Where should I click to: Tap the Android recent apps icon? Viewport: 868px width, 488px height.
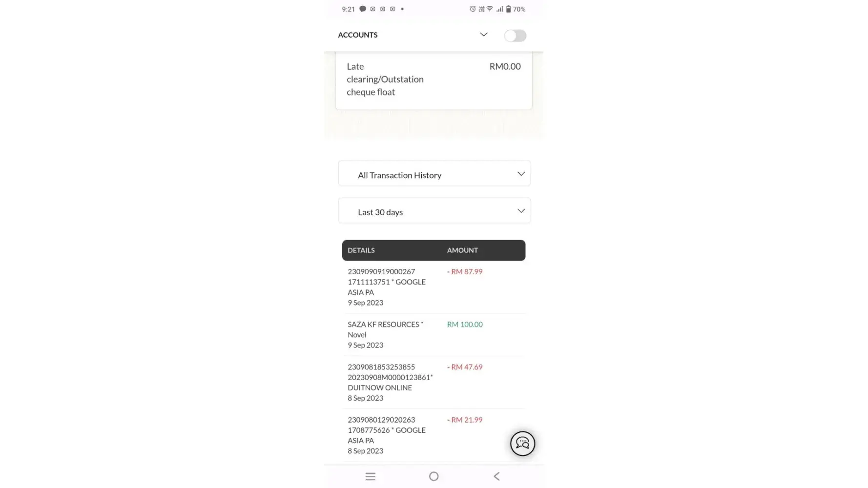(x=371, y=476)
